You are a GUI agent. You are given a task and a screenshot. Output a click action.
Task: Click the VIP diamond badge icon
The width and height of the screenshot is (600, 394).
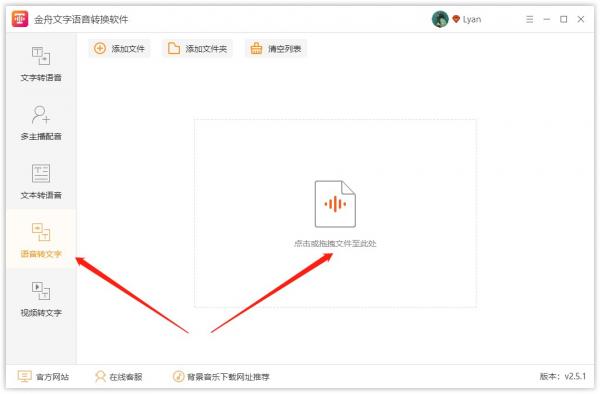pyautogui.click(x=456, y=19)
